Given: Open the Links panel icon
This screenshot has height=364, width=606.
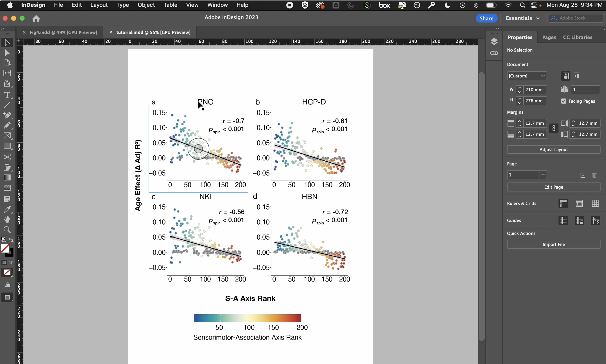Looking at the screenshot, I should tap(494, 53).
